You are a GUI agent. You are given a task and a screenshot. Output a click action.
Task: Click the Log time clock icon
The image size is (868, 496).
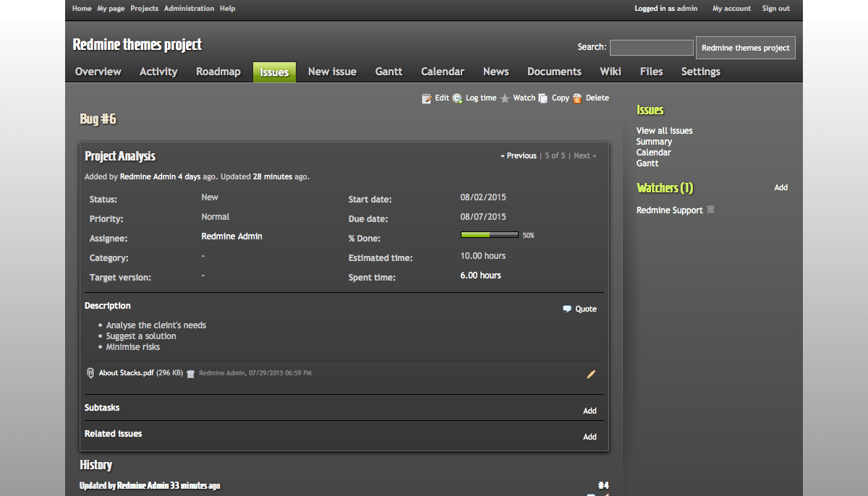point(457,98)
